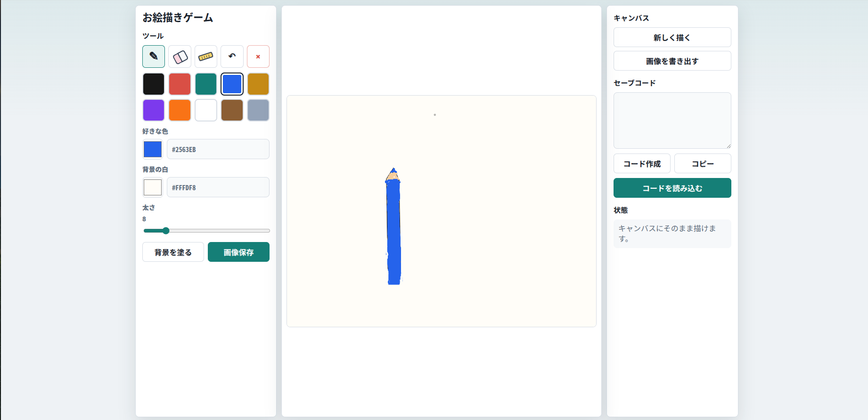Open the 好きな色 custom color picker

click(153, 149)
